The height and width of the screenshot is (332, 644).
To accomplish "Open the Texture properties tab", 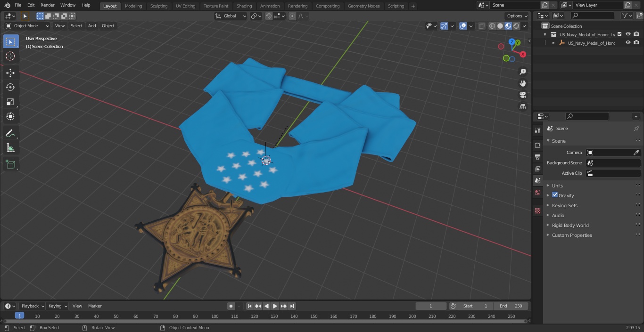I will [x=537, y=211].
